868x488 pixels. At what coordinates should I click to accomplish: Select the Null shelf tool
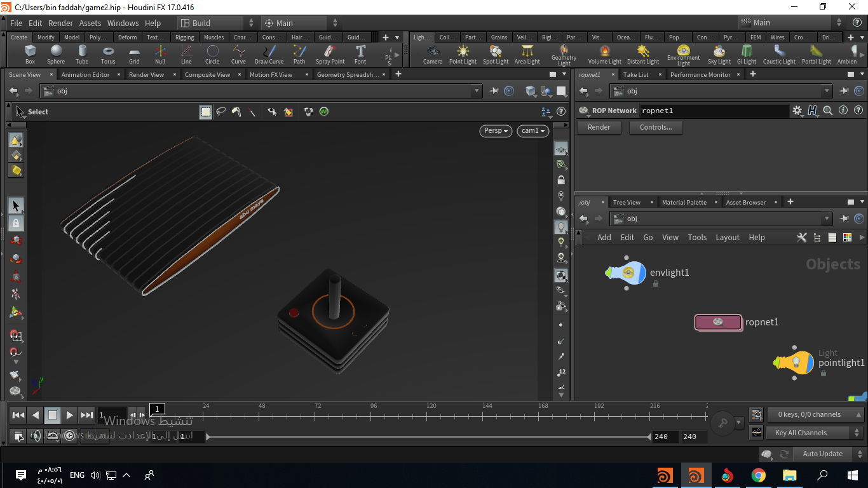(160, 55)
